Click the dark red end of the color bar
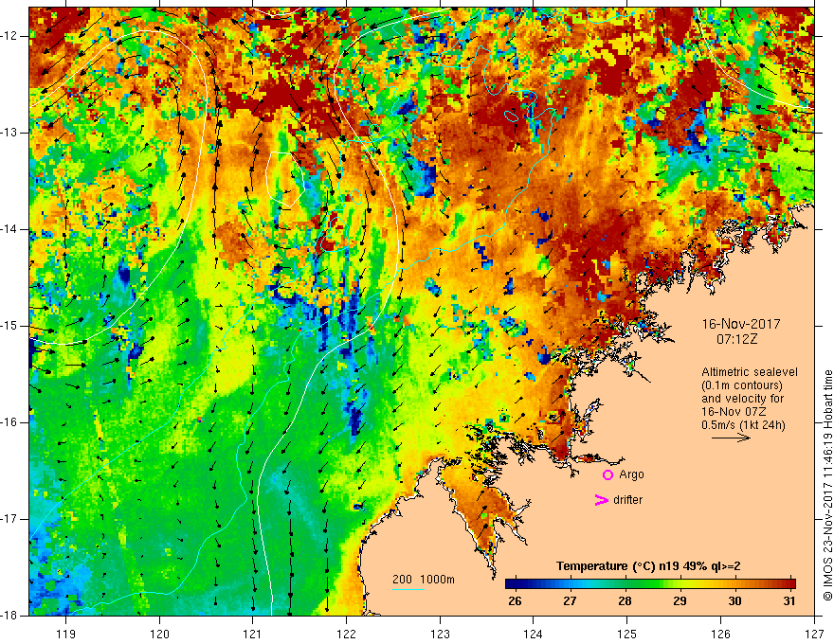Image resolution: width=834 pixels, height=644 pixels. coord(790,584)
